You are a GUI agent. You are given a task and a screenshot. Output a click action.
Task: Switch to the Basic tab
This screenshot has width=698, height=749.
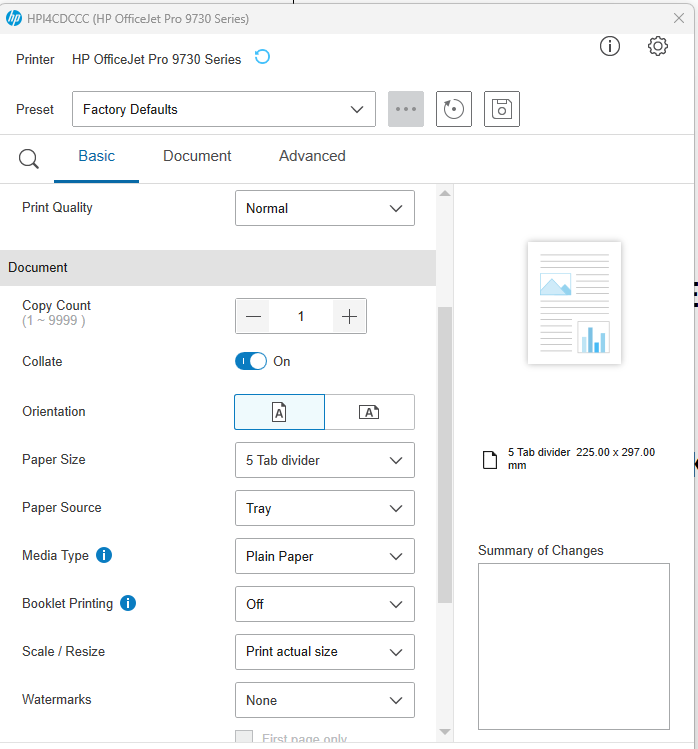[97, 156]
